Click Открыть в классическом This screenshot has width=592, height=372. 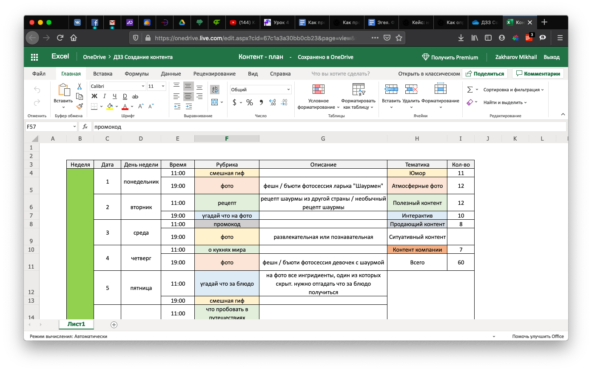click(429, 74)
